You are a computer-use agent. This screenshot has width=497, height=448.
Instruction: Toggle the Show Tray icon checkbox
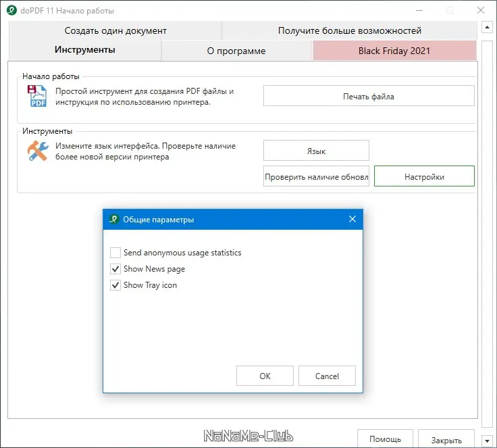click(115, 285)
